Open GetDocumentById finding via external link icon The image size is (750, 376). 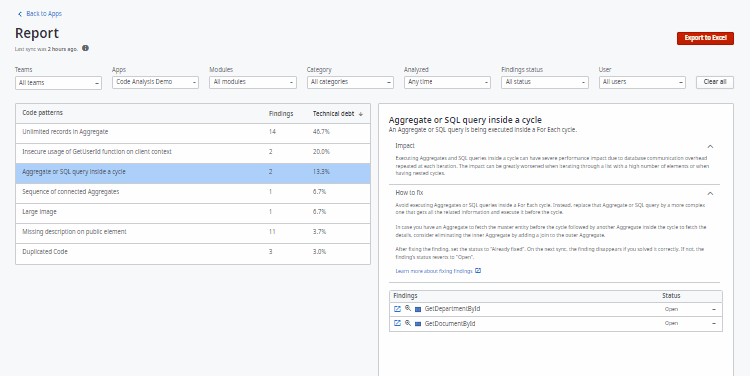coord(397,323)
